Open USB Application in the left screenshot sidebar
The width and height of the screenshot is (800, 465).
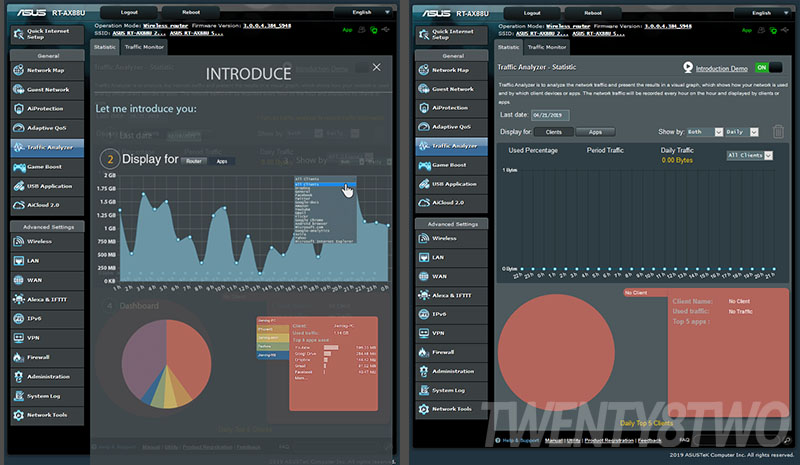[x=47, y=186]
